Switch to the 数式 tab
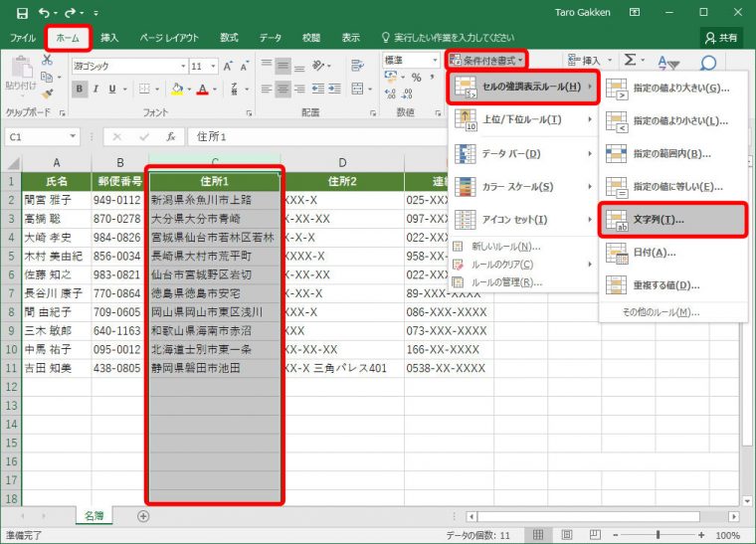Image resolution: width=756 pixels, height=544 pixels. pyautogui.click(x=230, y=38)
